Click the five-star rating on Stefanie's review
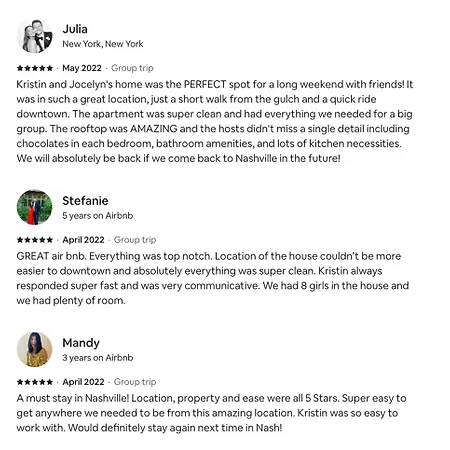450x450 pixels. [35, 240]
